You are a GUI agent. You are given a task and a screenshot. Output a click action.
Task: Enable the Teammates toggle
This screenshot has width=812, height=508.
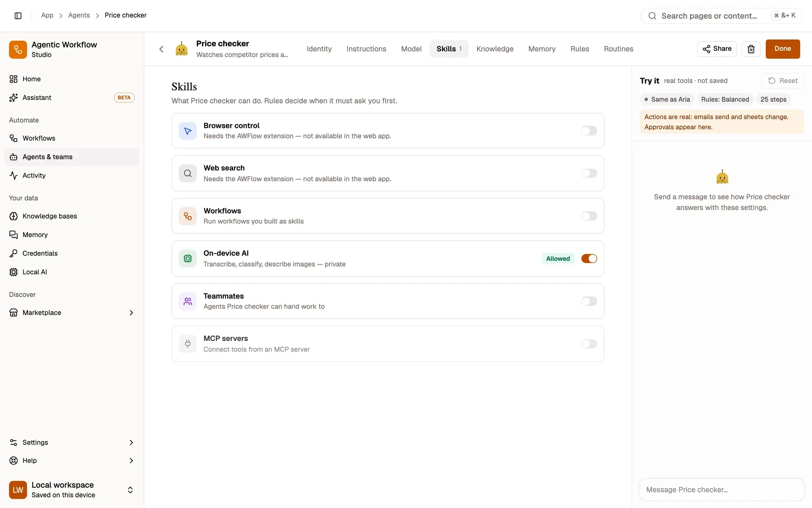click(x=589, y=301)
